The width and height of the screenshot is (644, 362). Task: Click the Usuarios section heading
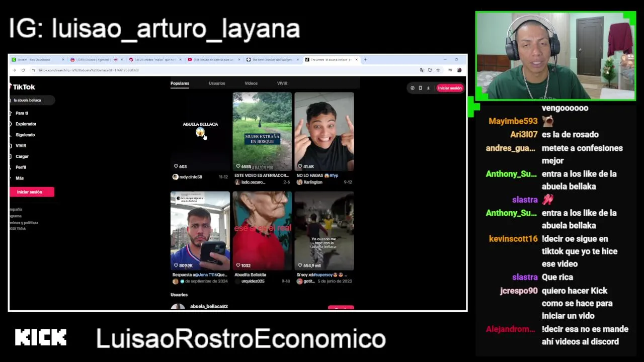pyautogui.click(x=179, y=295)
